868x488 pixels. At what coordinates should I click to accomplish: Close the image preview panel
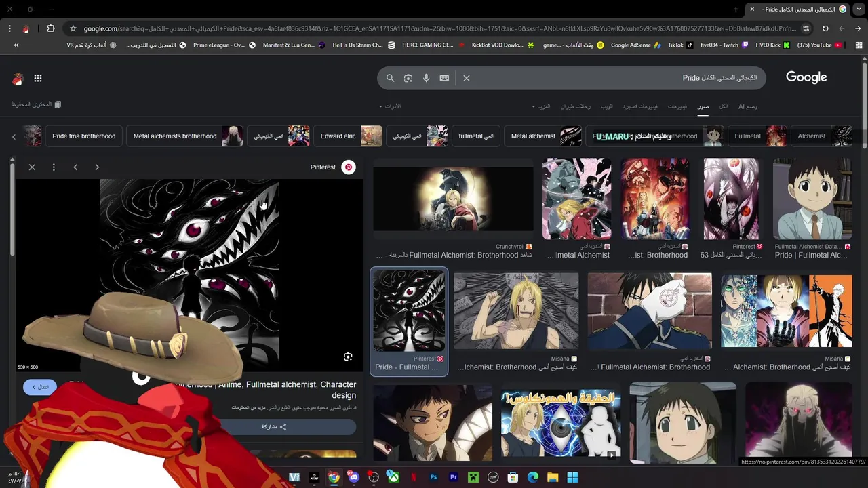tap(32, 167)
